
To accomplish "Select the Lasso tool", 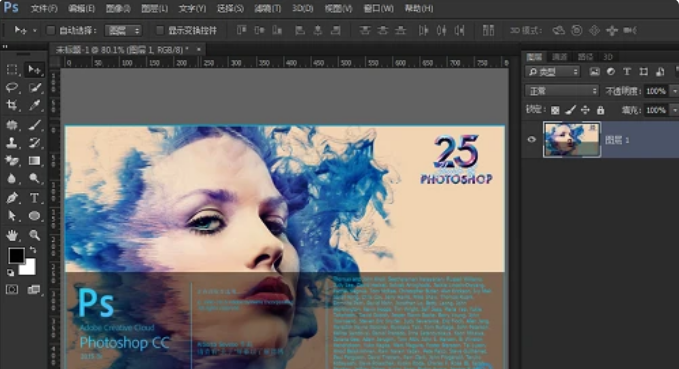I will click(12, 87).
